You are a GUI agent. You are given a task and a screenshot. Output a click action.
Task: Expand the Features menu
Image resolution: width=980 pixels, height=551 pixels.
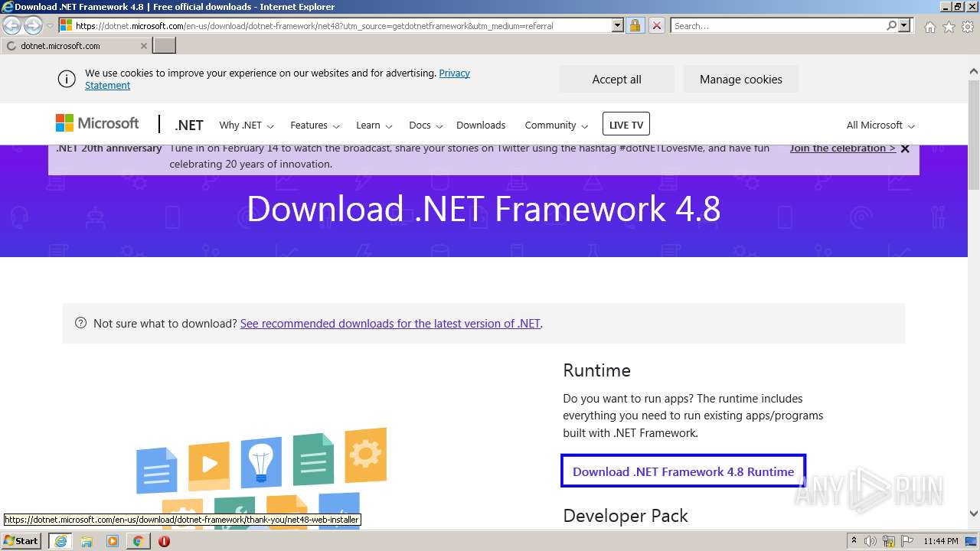pyautogui.click(x=315, y=125)
